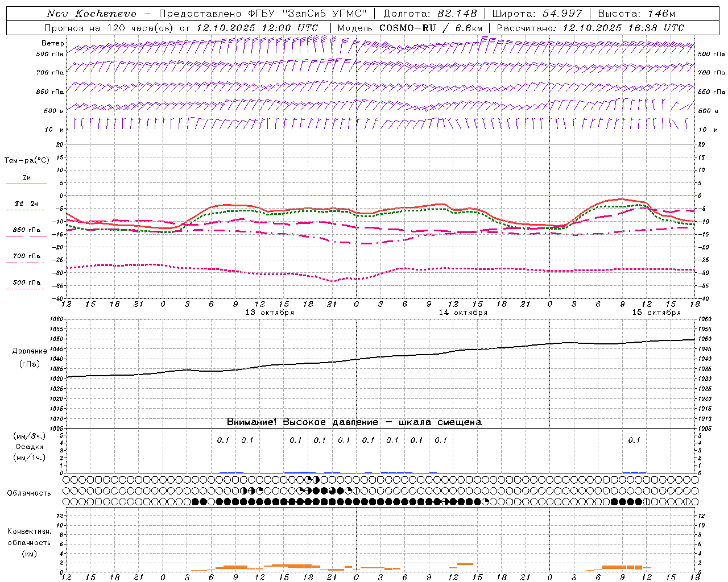This screenshot has width=728, height=582.
Task: Select the 'Широта: 54.997' header value
Action: click(x=537, y=14)
